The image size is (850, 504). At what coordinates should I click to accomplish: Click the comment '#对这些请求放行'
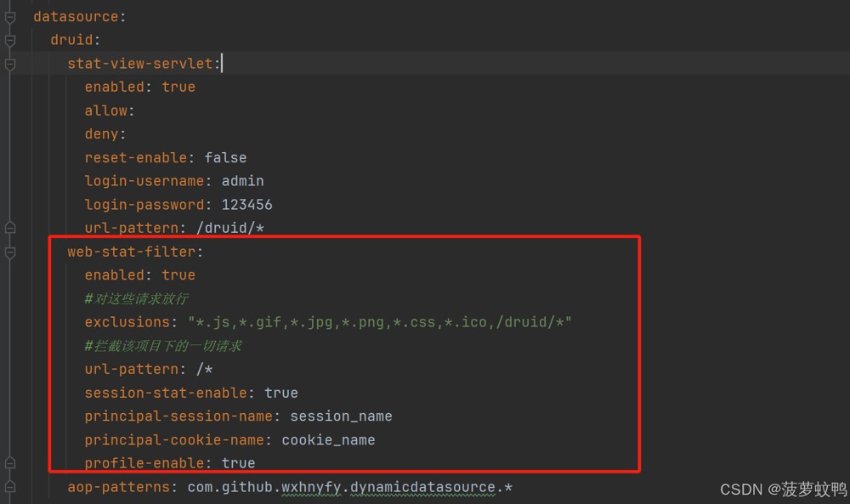click(x=136, y=298)
